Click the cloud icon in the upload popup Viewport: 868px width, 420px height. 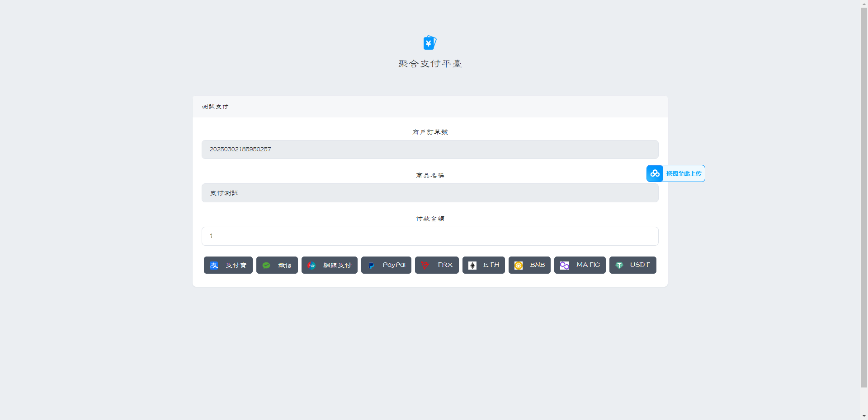click(655, 173)
